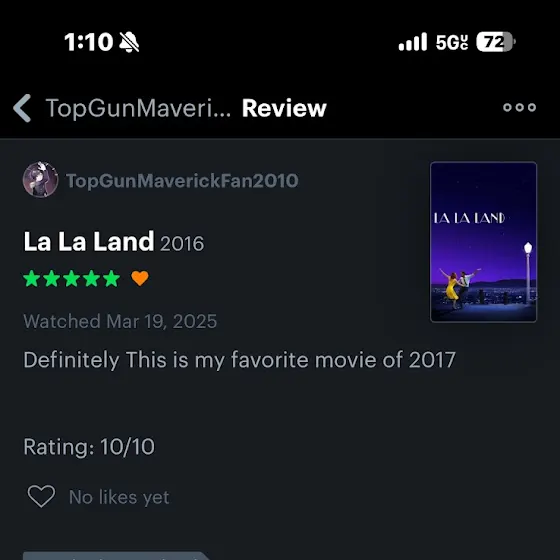Screen dimensions: 560x560
Task: Open the La La Land film title
Action: coord(89,241)
